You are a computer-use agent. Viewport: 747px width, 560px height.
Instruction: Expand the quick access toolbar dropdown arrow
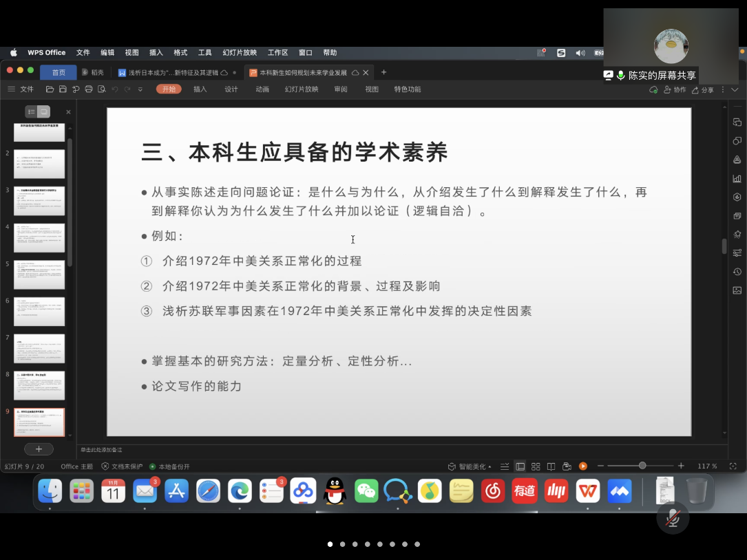(x=140, y=89)
